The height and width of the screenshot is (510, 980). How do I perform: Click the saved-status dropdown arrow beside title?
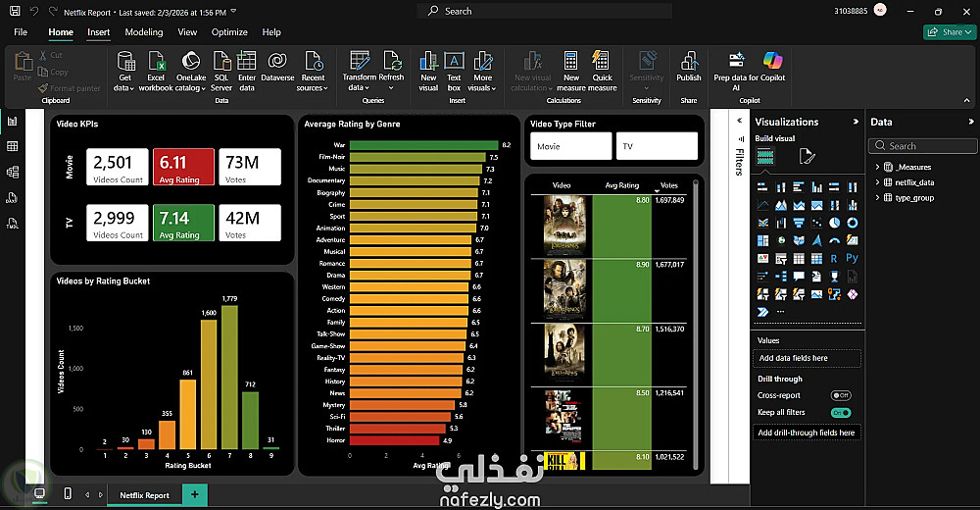point(234,11)
